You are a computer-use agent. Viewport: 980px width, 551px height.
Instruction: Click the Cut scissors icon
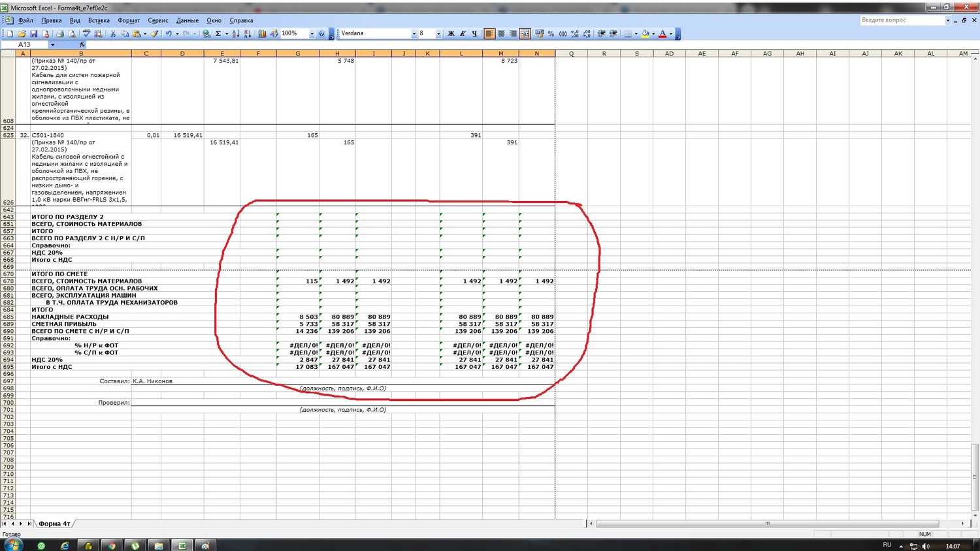point(113,34)
